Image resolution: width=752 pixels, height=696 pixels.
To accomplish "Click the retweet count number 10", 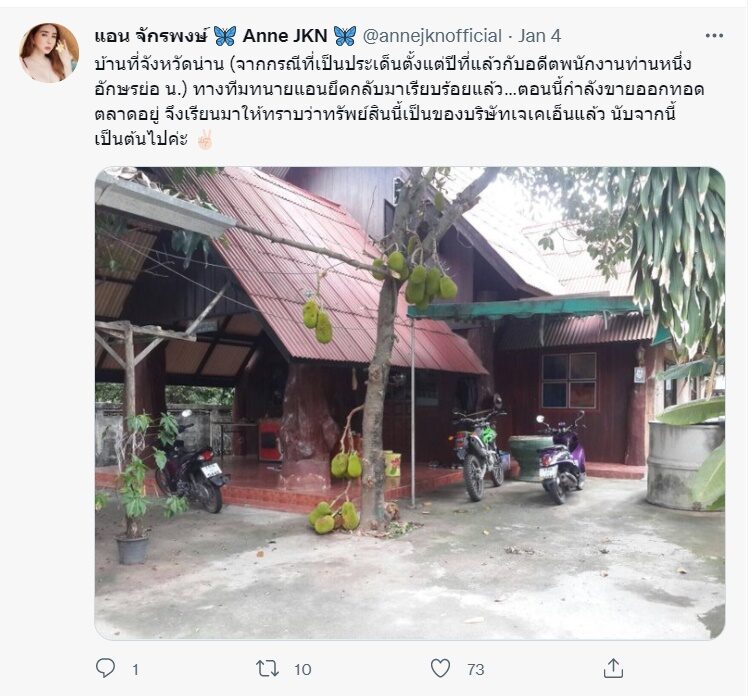I will point(303,669).
